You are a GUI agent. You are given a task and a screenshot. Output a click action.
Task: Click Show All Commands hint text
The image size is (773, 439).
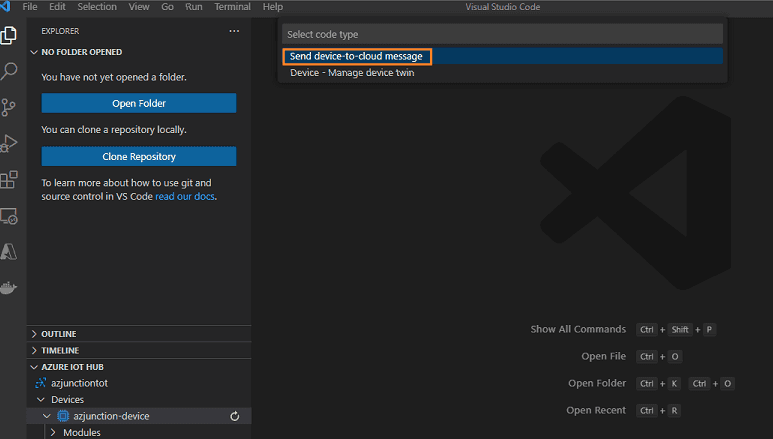578,329
